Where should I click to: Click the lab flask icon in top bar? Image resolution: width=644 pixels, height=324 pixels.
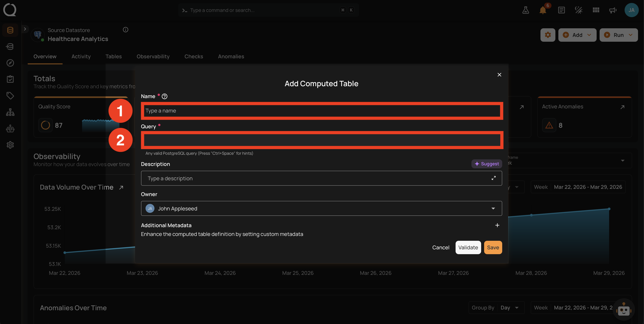(x=526, y=10)
